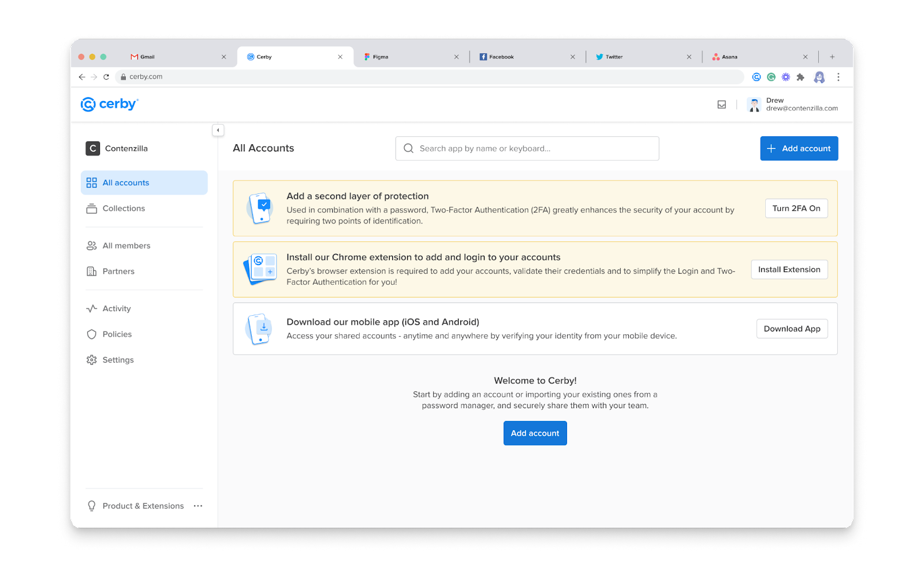Click the blue Add account button at top right
Viewport: 924px width, 567px height.
coord(799,148)
